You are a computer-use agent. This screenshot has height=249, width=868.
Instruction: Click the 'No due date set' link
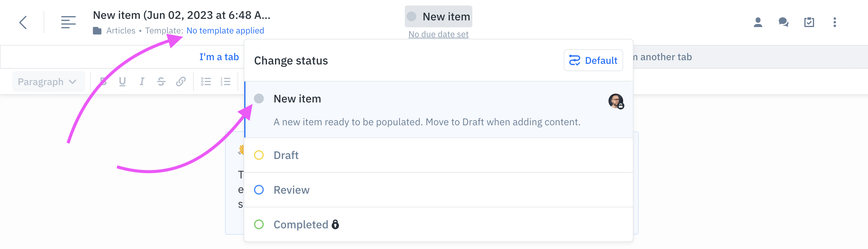pos(438,34)
